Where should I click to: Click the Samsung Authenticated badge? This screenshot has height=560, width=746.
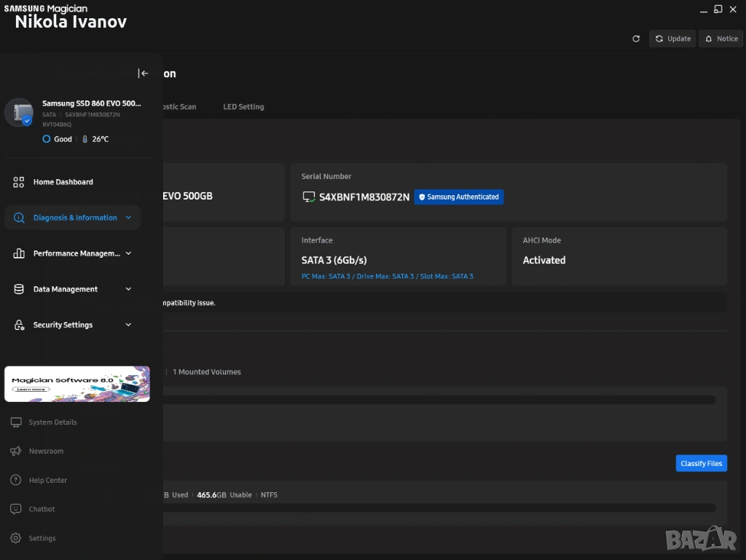(459, 197)
